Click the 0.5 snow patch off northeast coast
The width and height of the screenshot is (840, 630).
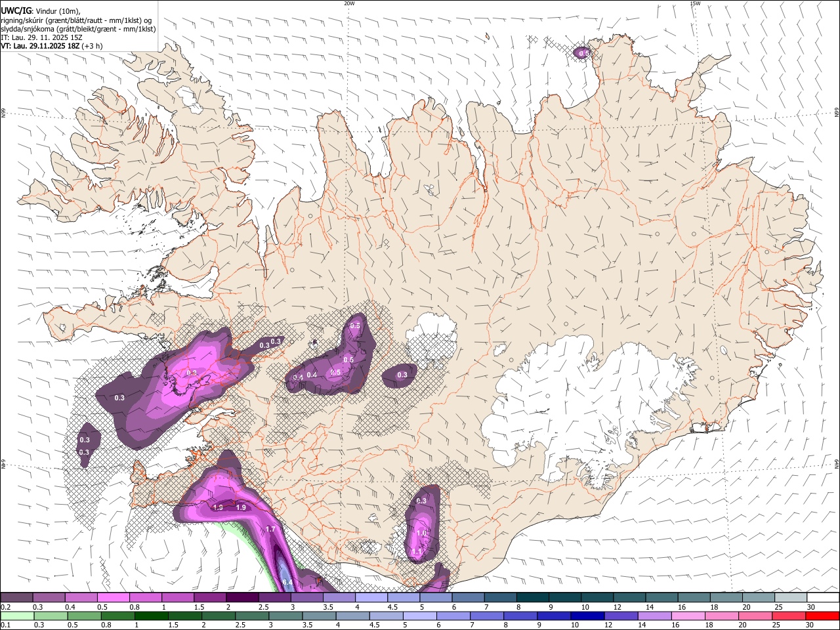coord(582,52)
